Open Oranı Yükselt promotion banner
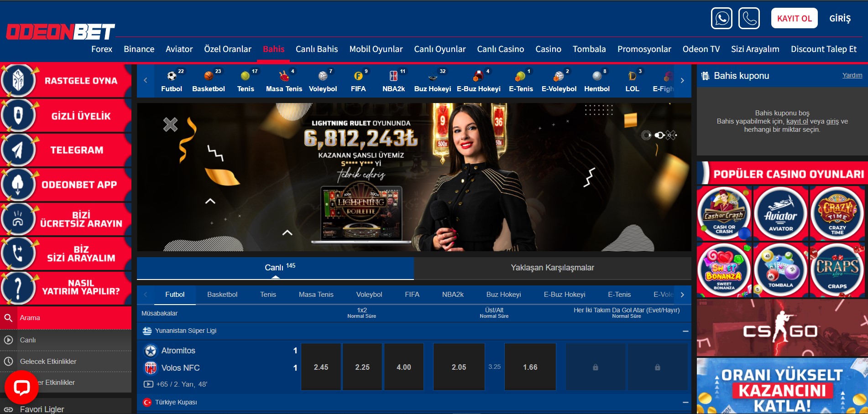This screenshot has width=868, height=414. (x=782, y=386)
